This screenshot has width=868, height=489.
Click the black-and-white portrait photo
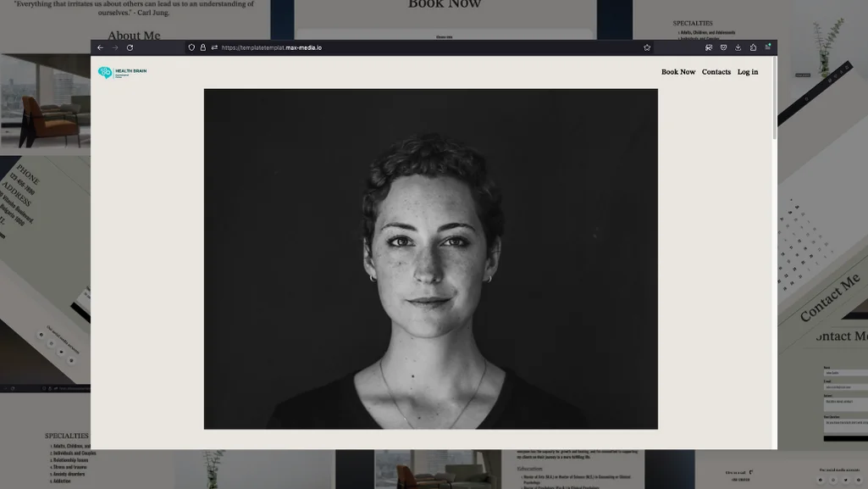(430, 258)
